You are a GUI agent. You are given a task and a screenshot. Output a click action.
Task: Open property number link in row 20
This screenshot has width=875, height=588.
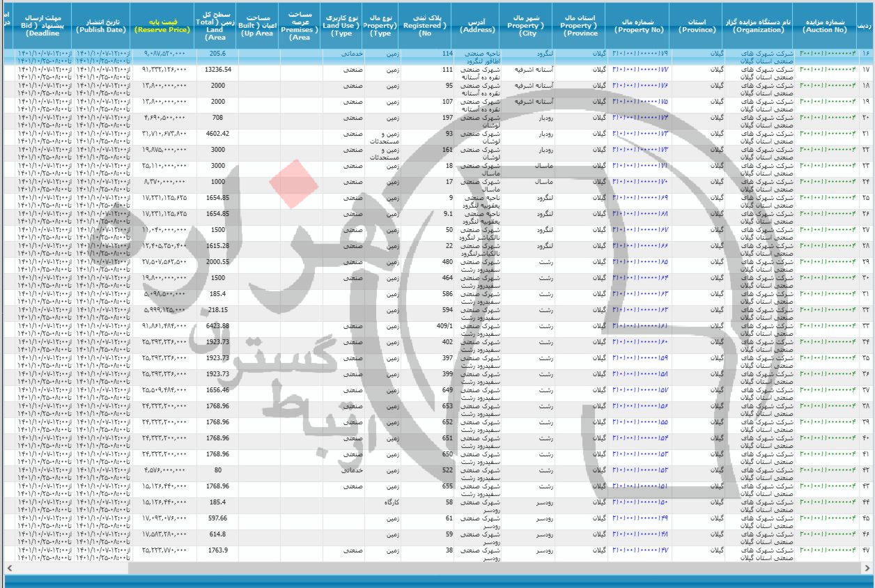coord(639,118)
